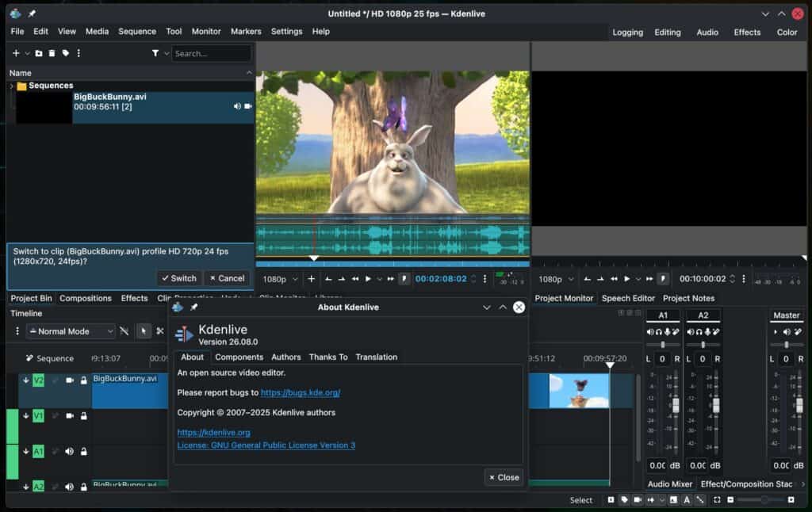The width and height of the screenshot is (812, 512).
Task: Click the headphones solo icon on mixer A1
Action: tap(659, 332)
